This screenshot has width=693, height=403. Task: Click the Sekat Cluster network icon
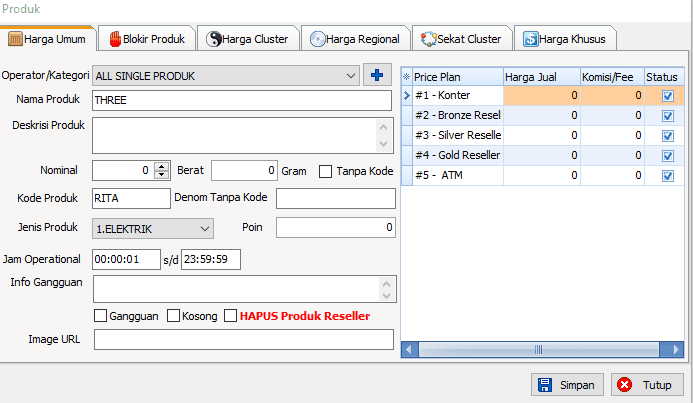[x=427, y=39]
